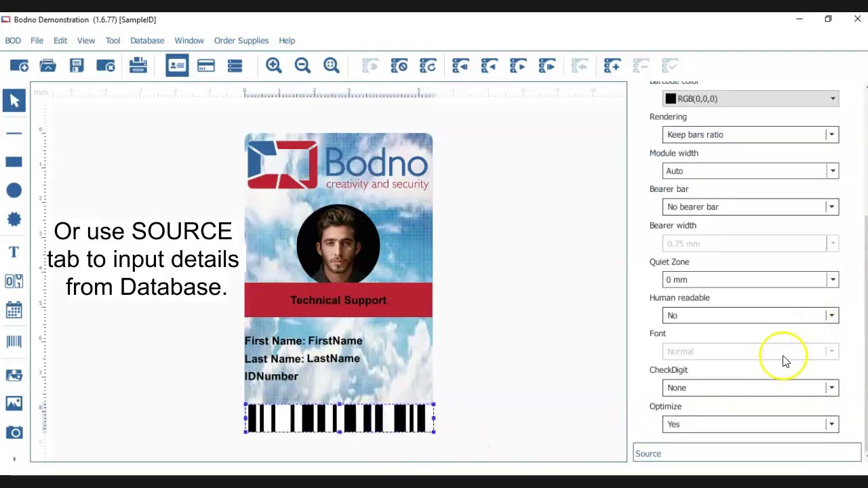Select the Date calendar tool
This screenshot has width=868, height=488.
[x=14, y=310]
